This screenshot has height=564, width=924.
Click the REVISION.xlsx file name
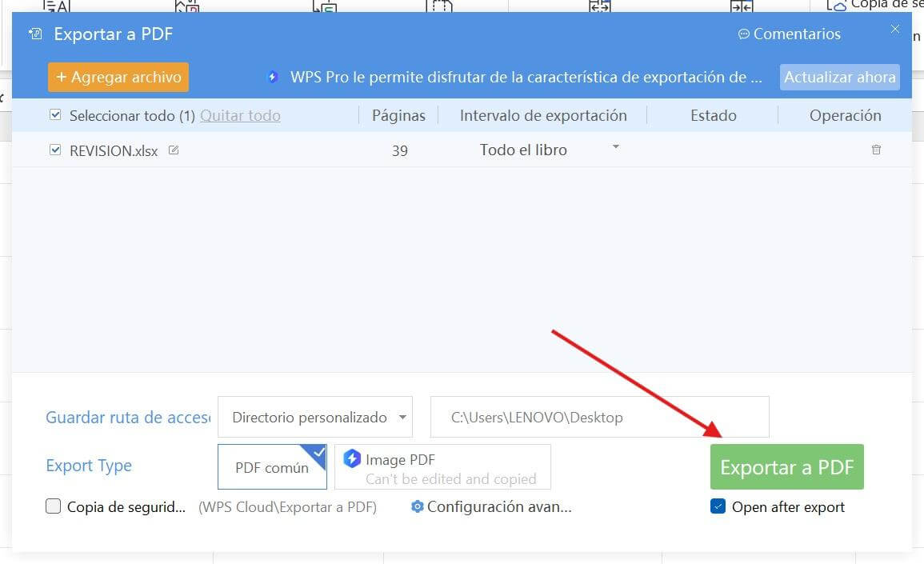[x=114, y=151]
